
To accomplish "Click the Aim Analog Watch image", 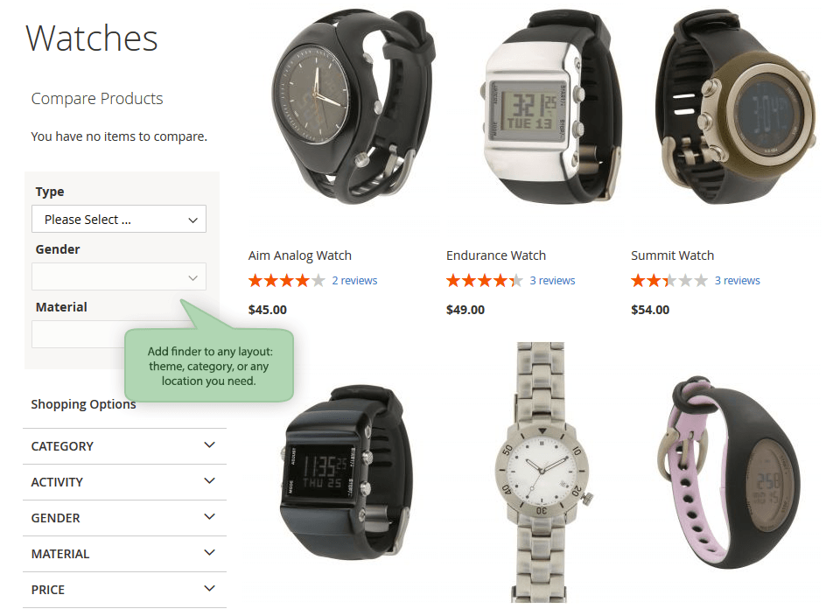I will 353,107.
